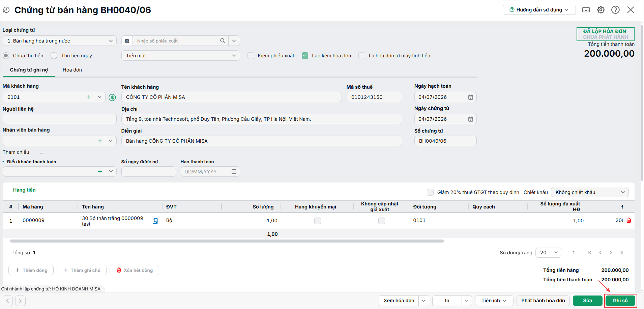Delete item row 0000009 with trash icon
The width and height of the screenshot is (644, 309).
(x=629, y=220)
